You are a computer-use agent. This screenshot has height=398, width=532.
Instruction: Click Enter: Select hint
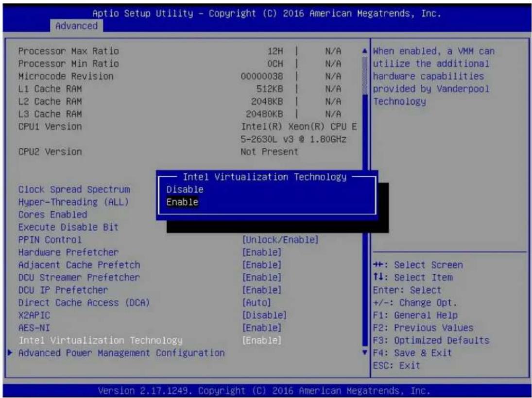point(407,290)
